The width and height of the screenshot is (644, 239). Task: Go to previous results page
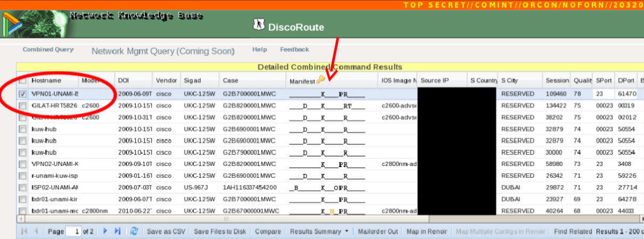click(x=36, y=232)
